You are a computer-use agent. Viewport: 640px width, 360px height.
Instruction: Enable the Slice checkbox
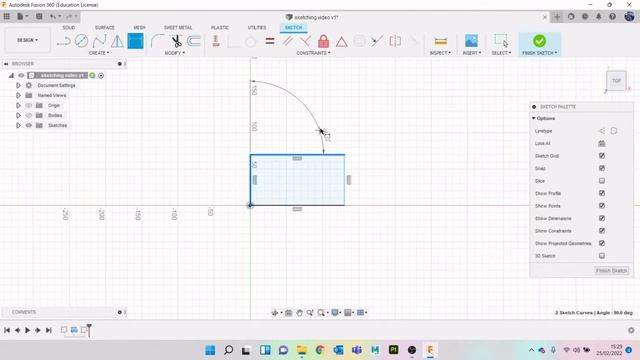pos(602,180)
